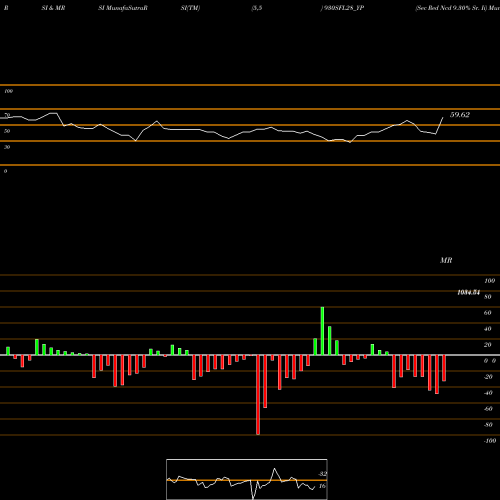Click the '(5,5' parameter text
The height and width of the screenshot is (500, 500).
pyautogui.click(x=257, y=8)
